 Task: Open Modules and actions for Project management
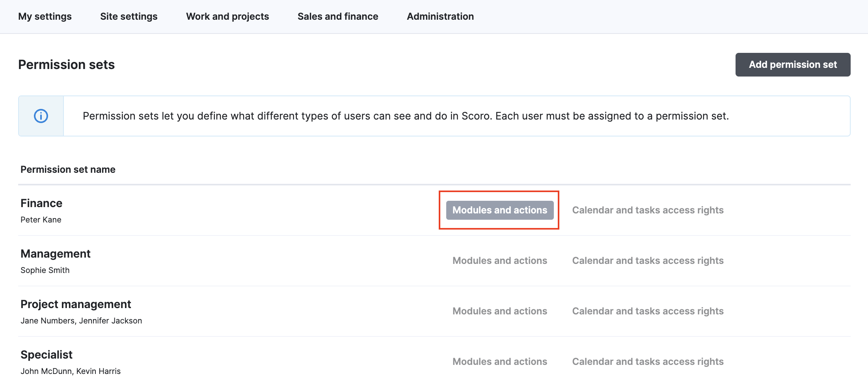click(x=500, y=311)
